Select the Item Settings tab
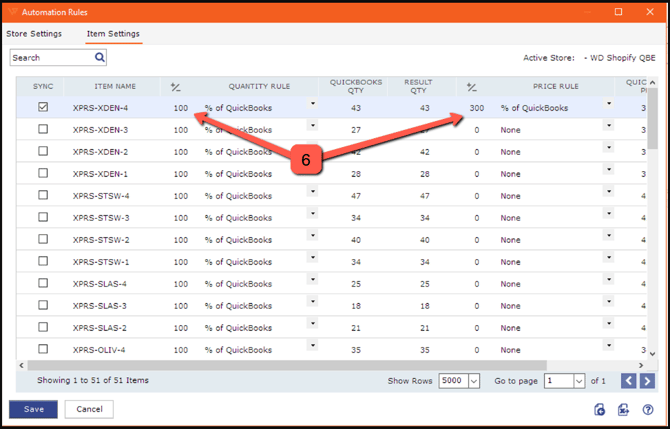The width and height of the screenshot is (670, 429). pos(113,34)
